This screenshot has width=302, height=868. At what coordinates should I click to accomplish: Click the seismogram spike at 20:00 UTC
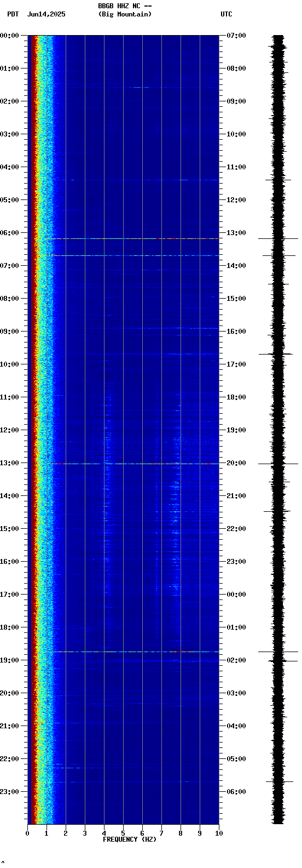point(278,464)
